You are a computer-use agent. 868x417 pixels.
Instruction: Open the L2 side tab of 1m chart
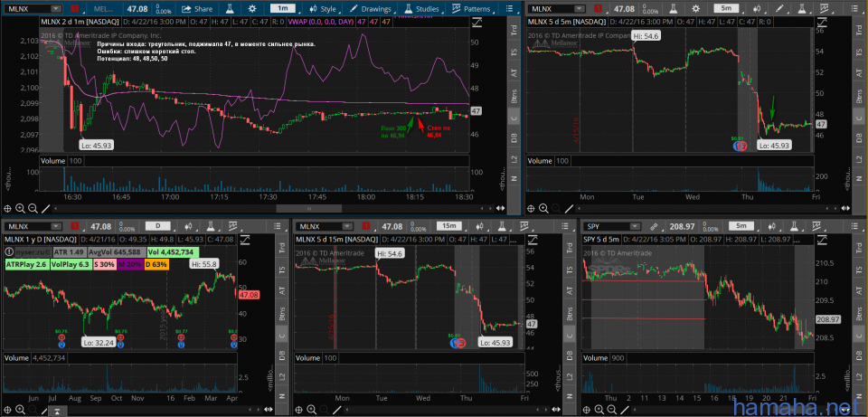tap(514, 159)
